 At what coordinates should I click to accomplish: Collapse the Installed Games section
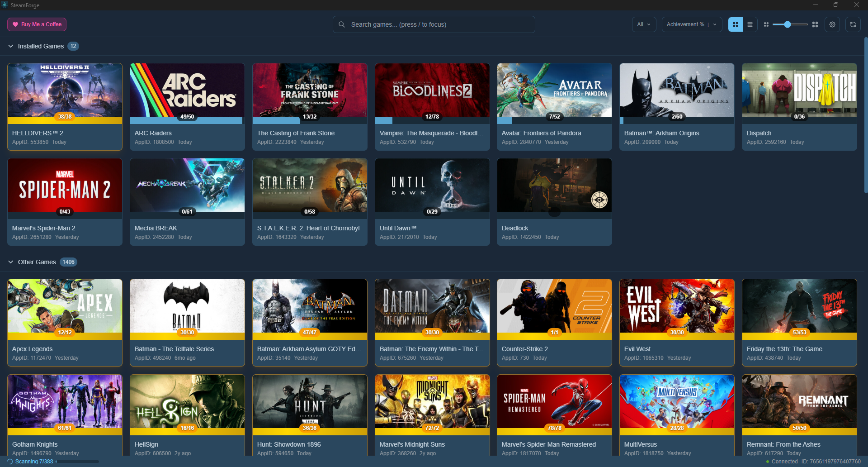[10, 46]
